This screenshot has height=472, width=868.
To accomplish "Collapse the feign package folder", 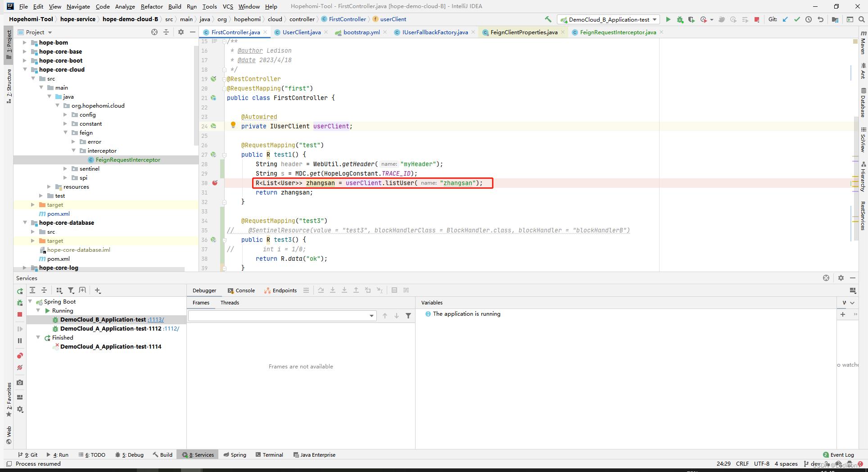I will click(65, 132).
